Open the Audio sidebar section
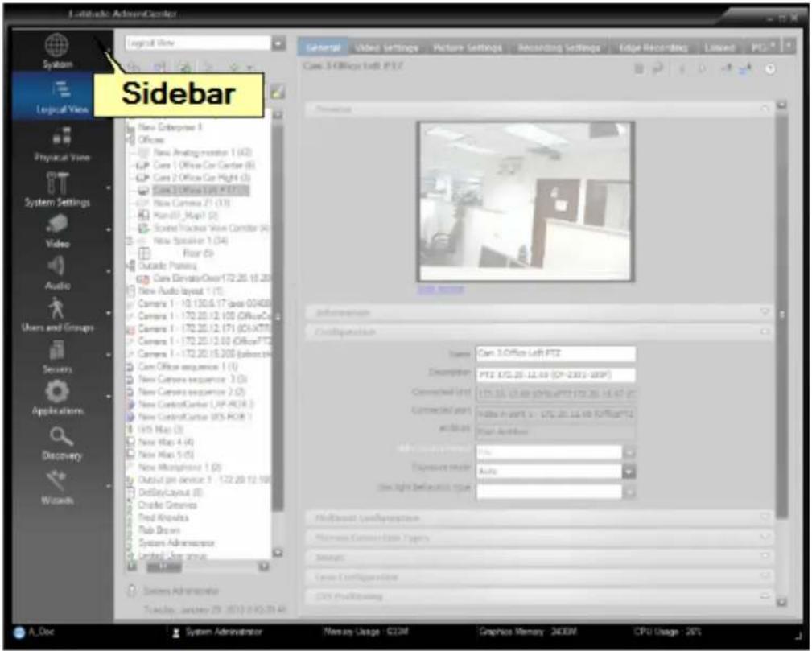The height and width of the screenshot is (651, 812). tap(57, 273)
